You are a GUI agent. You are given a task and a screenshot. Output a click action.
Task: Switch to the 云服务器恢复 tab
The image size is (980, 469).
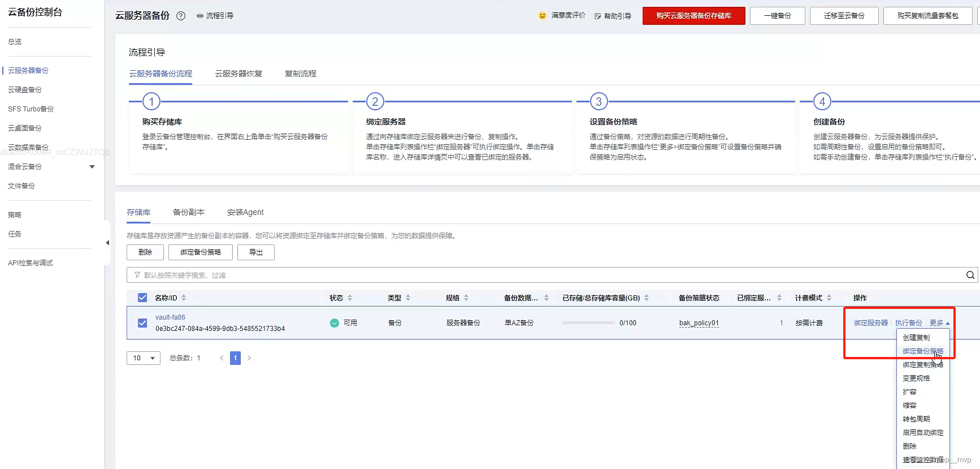(x=239, y=74)
